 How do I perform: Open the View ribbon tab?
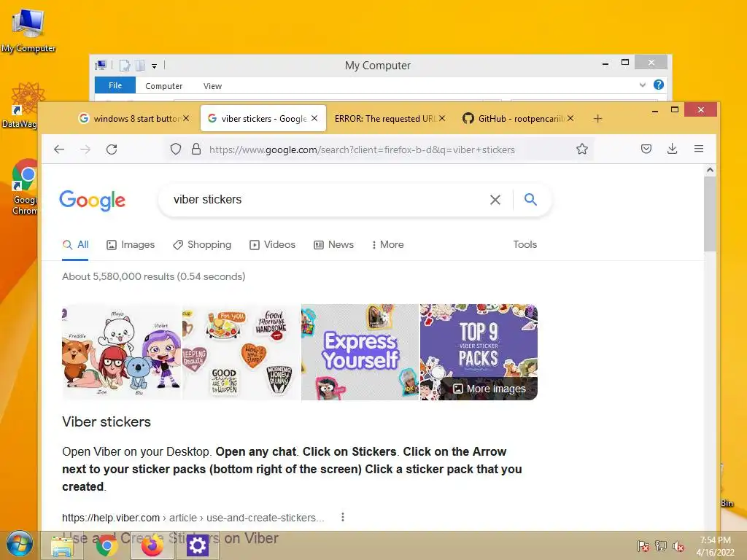pyautogui.click(x=212, y=86)
